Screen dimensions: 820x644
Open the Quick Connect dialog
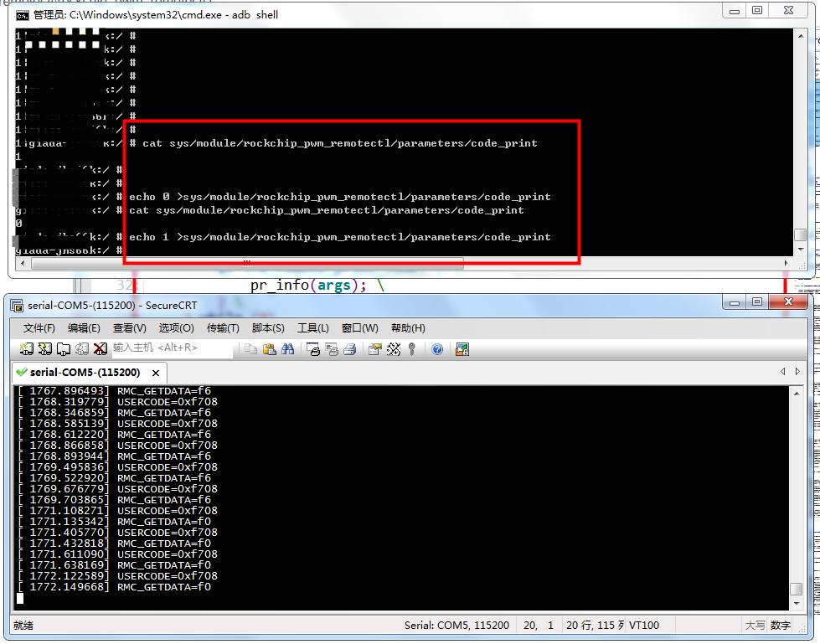point(44,349)
